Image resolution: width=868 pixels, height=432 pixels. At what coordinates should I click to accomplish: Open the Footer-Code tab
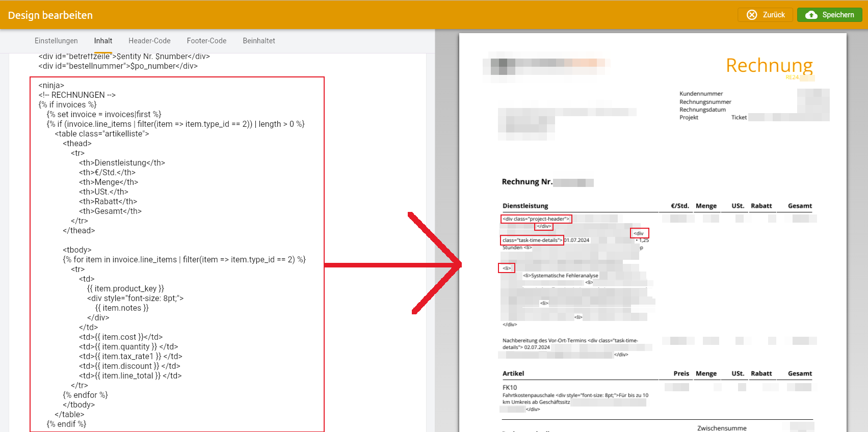tap(206, 41)
